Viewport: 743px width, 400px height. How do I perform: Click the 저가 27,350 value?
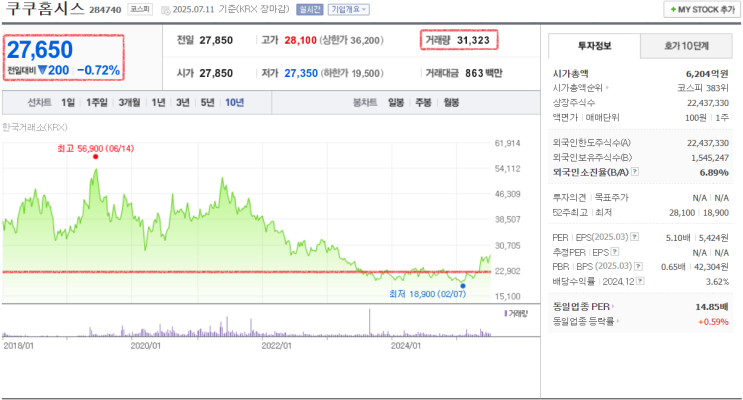pos(301,73)
